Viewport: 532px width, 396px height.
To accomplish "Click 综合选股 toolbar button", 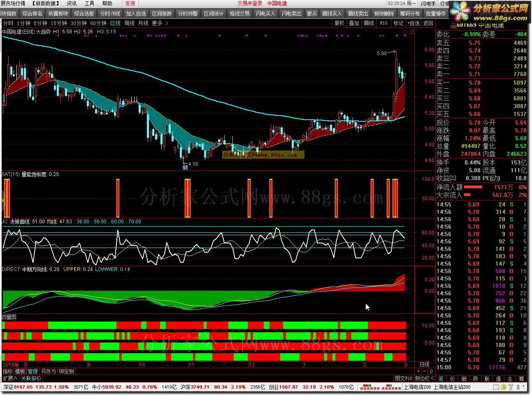I will pyautogui.click(x=84, y=14).
